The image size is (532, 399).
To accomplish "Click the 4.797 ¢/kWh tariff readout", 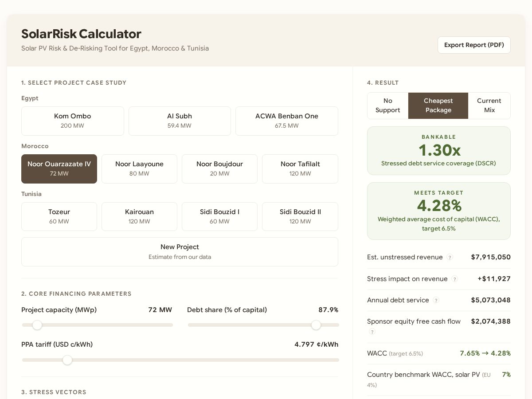I will [x=316, y=344].
